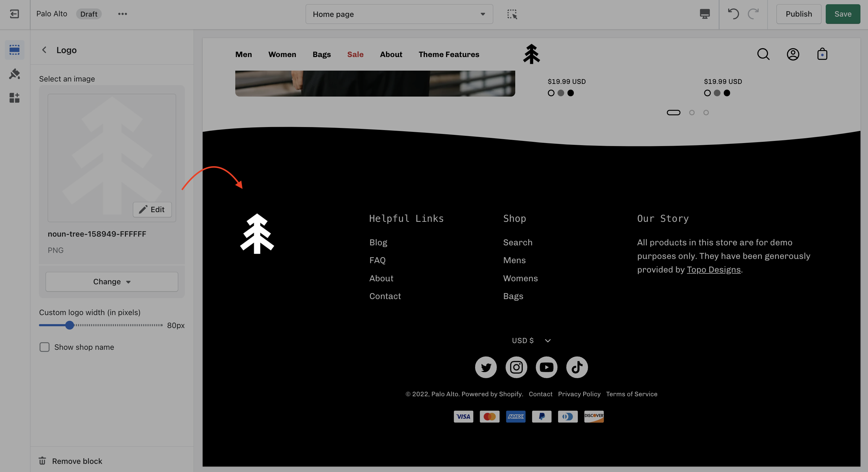
Task: Select the black color swatch on the first product
Action: [571, 93]
